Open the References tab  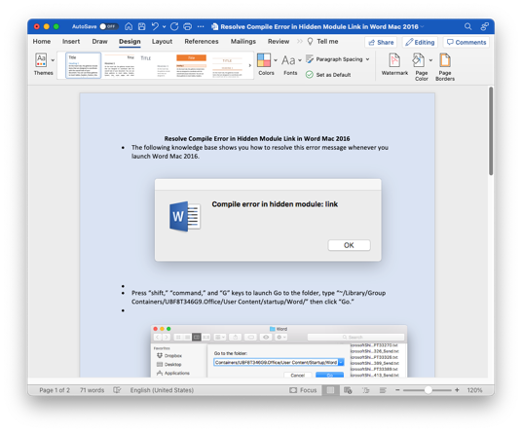201,42
